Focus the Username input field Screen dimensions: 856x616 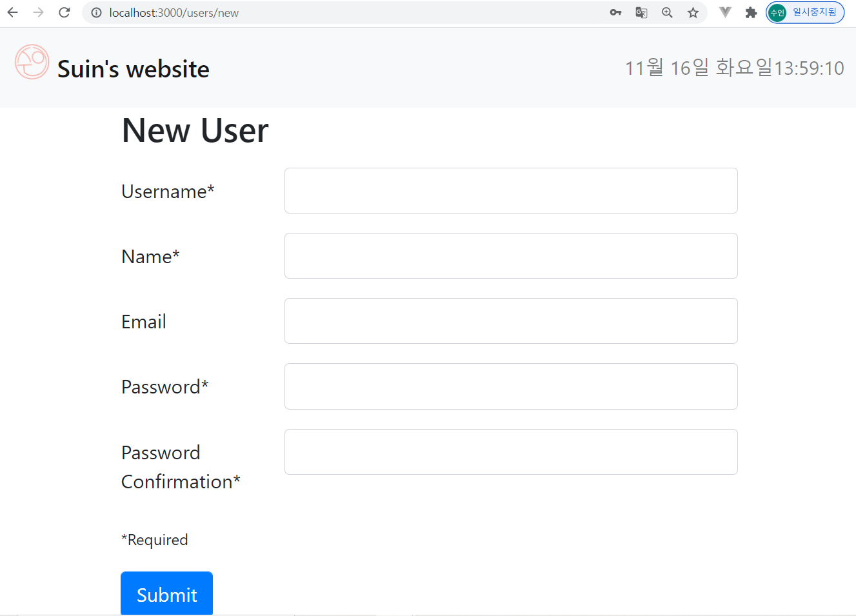tap(511, 190)
